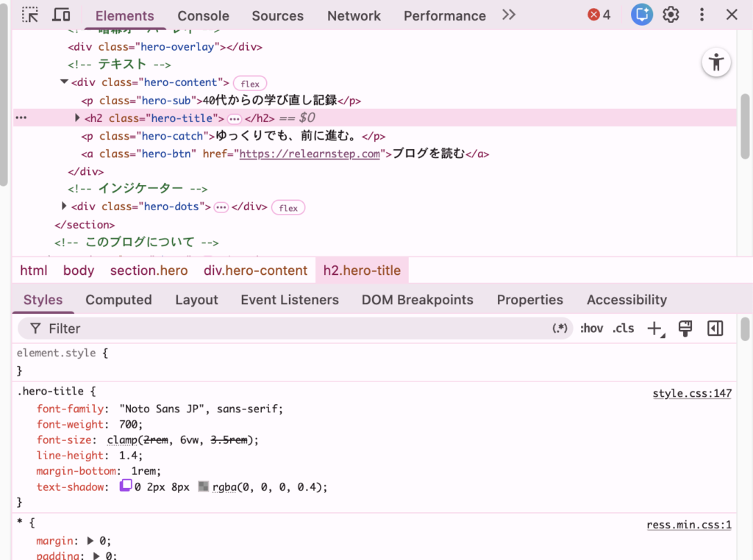This screenshot has width=753, height=560.
Task: Click the line-height 1.4 value
Action: (x=128, y=456)
